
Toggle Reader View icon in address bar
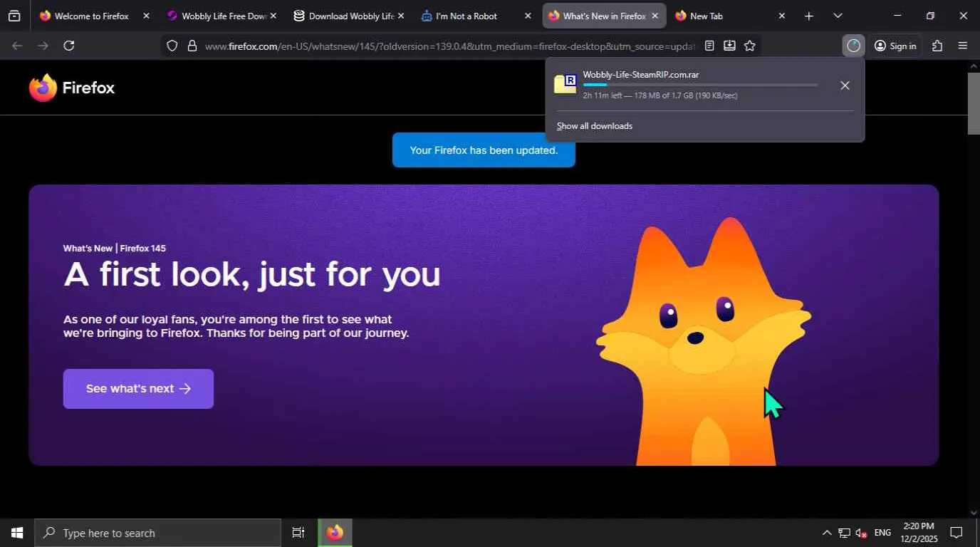click(x=709, y=46)
